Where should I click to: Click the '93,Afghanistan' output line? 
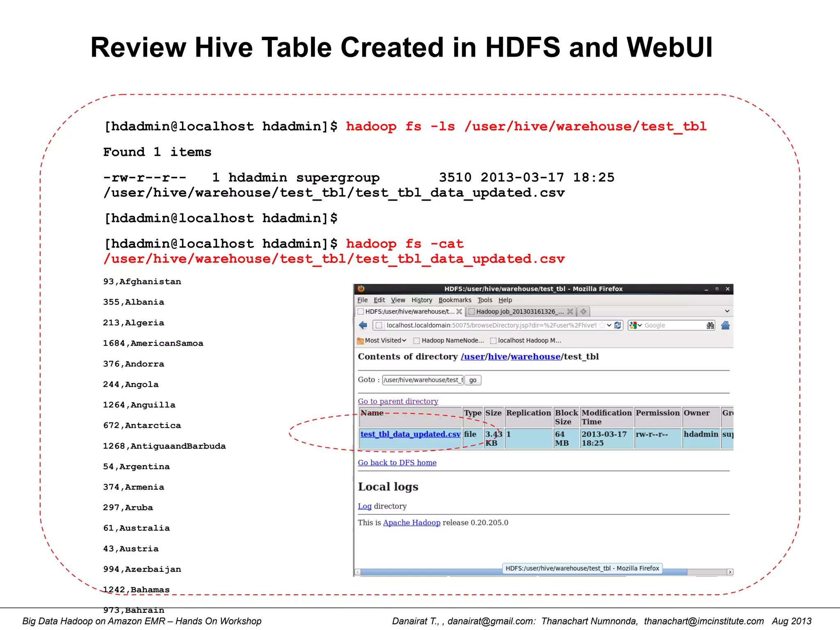click(142, 282)
